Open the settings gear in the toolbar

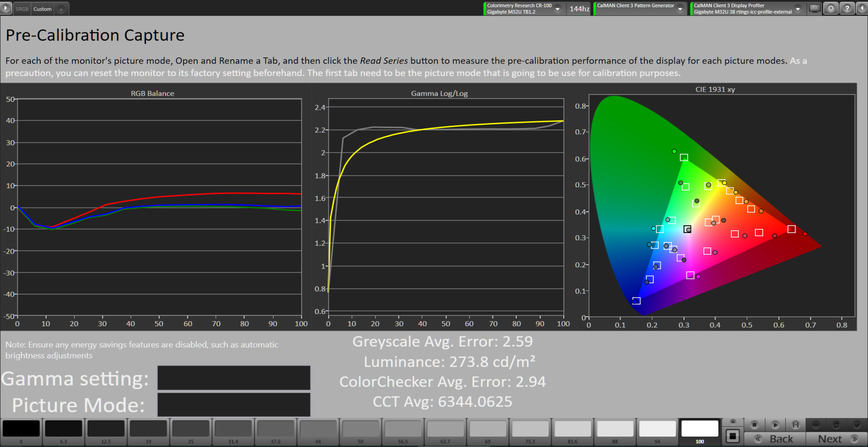[831, 8]
